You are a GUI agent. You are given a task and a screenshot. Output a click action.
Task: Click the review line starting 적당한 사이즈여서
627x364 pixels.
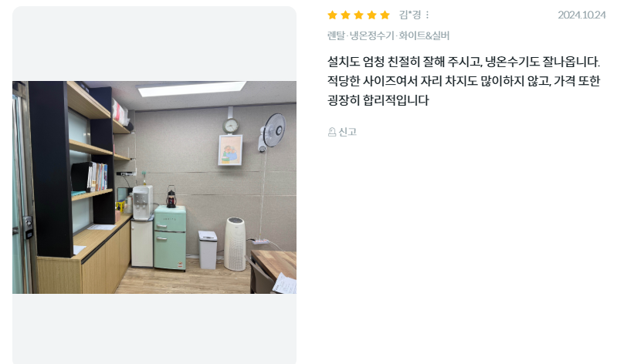(x=463, y=81)
